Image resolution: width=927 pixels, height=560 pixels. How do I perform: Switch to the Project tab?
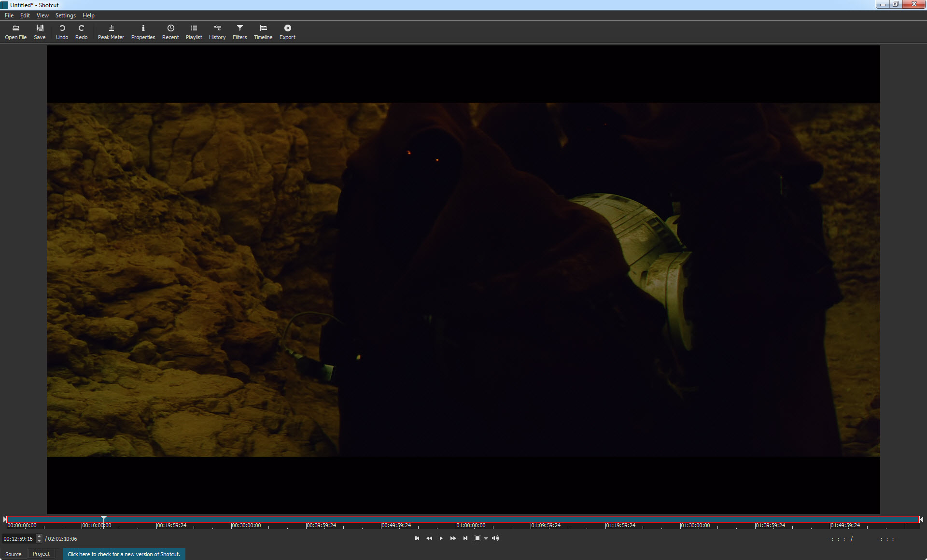pos(41,554)
